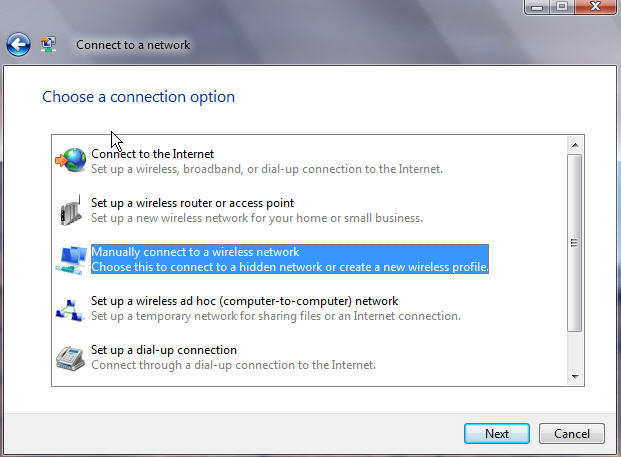Click the scrollbar track below the thumb
Viewport: 621px width, 457px height.
point(575,350)
